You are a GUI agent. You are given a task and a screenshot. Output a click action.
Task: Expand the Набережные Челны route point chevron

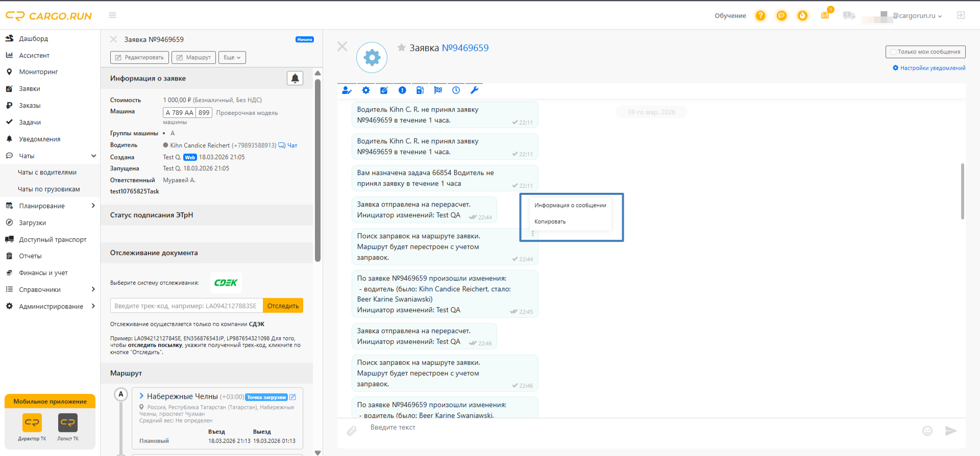pos(141,396)
